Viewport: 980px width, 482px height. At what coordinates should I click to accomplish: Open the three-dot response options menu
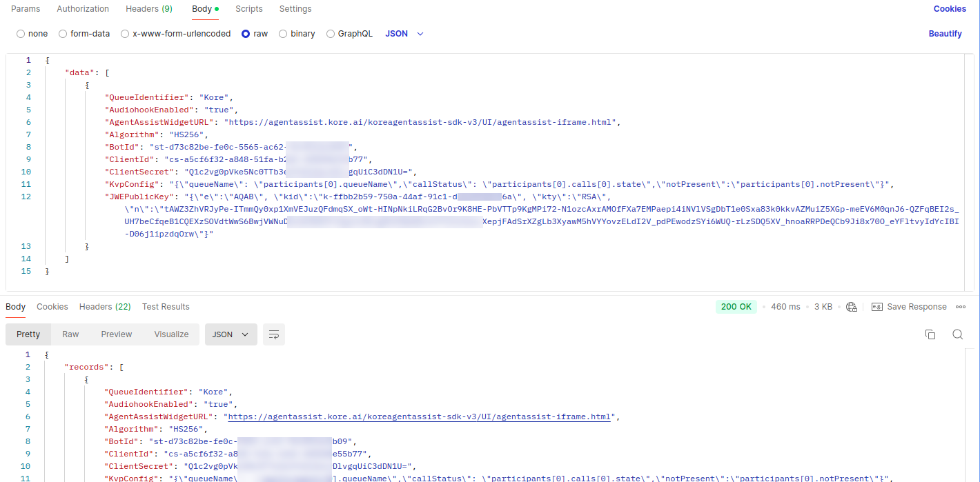click(x=961, y=307)
